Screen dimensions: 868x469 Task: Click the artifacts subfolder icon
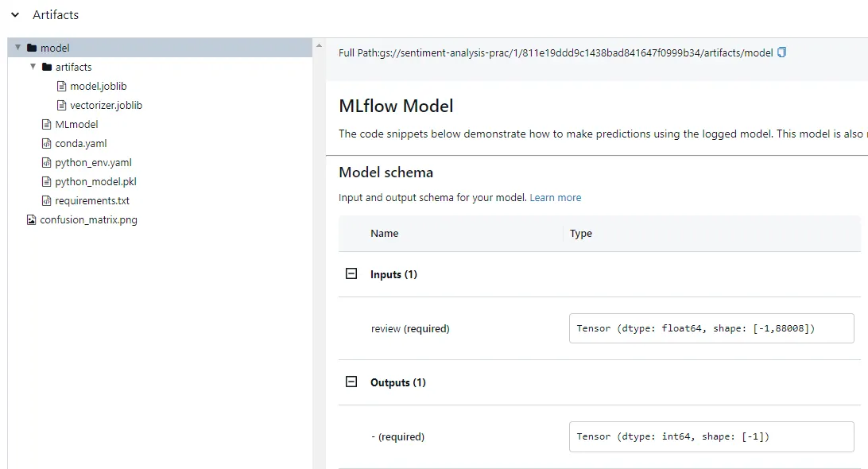coord(47,67)
